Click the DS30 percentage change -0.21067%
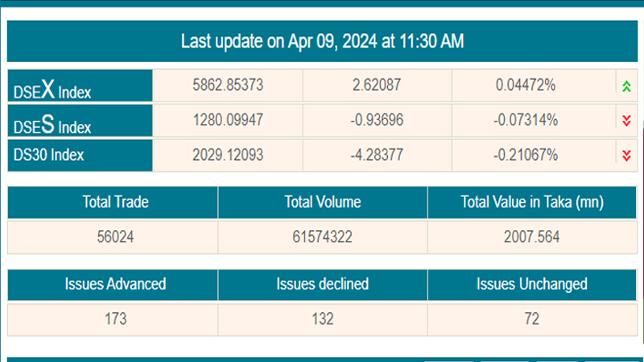The image size is (644, 362). tap(525, 154)
